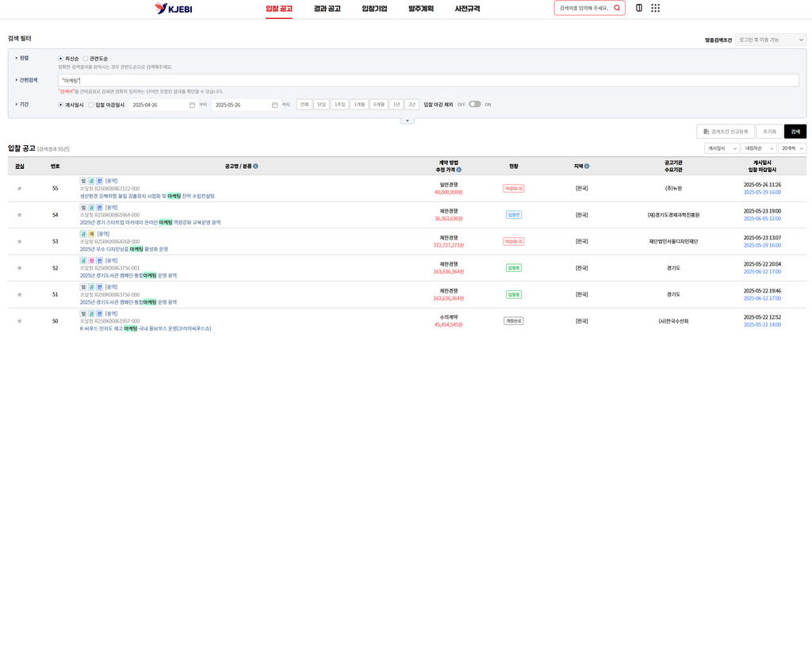812x647 pixels.
Task: Set period to 6개월
Action: [379, 105]
